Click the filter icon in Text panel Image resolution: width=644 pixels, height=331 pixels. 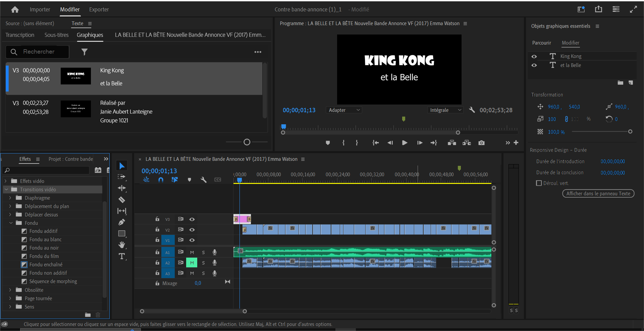point(85,52)
